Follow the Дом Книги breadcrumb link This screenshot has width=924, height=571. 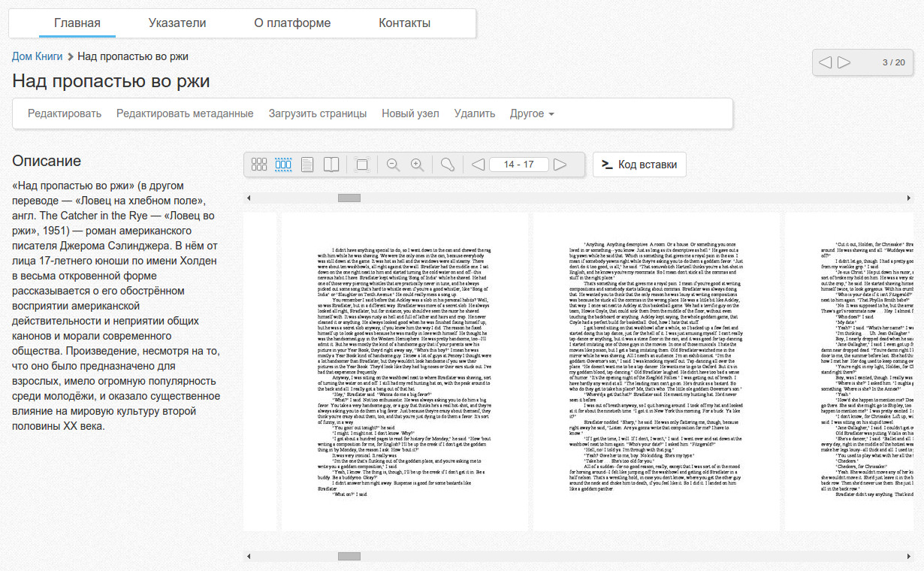point(38,56)
